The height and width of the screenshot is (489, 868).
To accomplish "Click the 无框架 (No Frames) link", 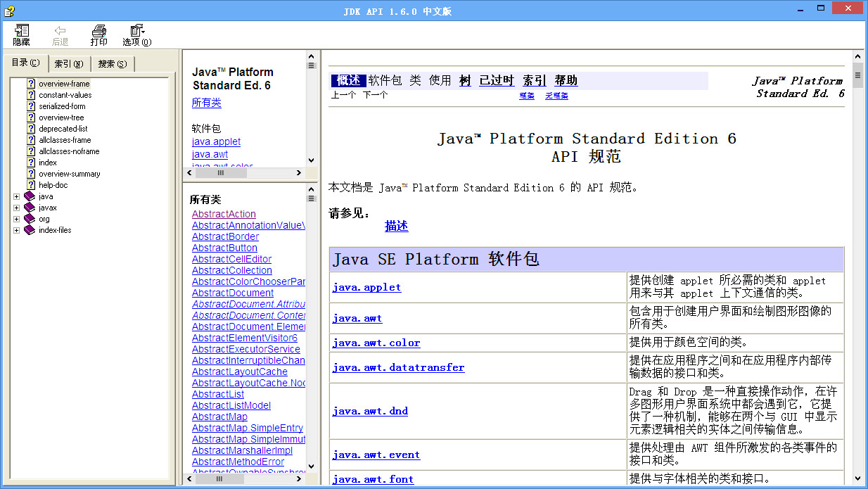I will [556, 96].
